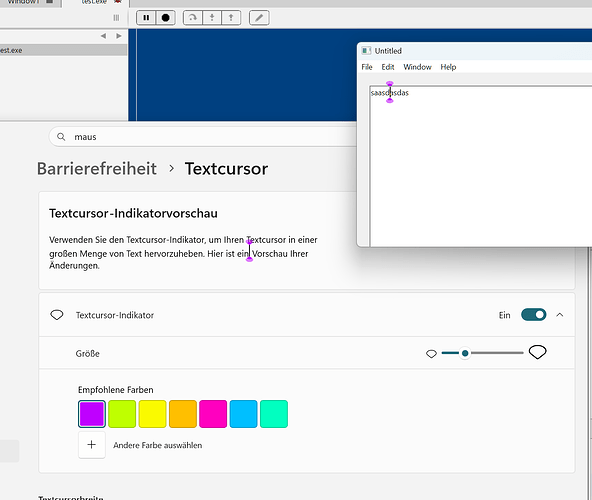Click the step out up-arrow icon

pos(231,18)
